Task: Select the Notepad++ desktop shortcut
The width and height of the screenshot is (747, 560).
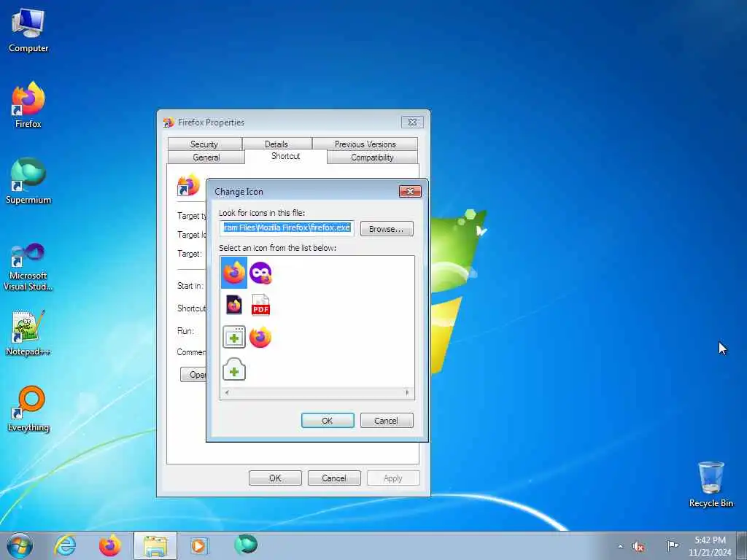Action: pos(28,332)
